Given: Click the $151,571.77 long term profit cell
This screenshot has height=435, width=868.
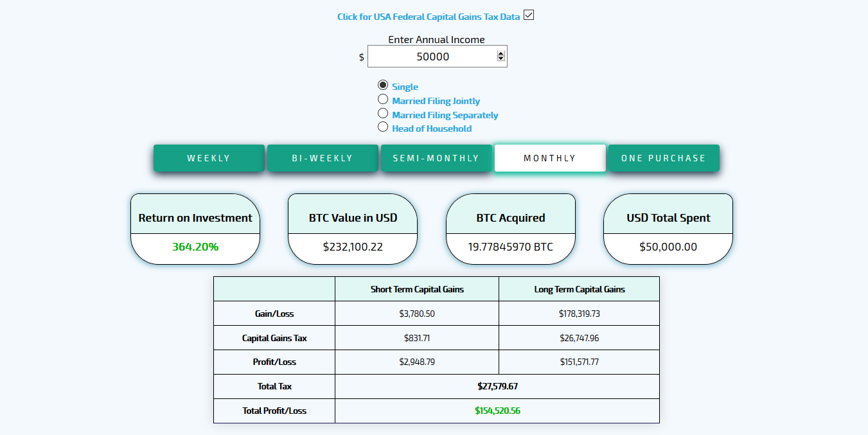Looking at the screenshot, I should click(x=580, y=362).
